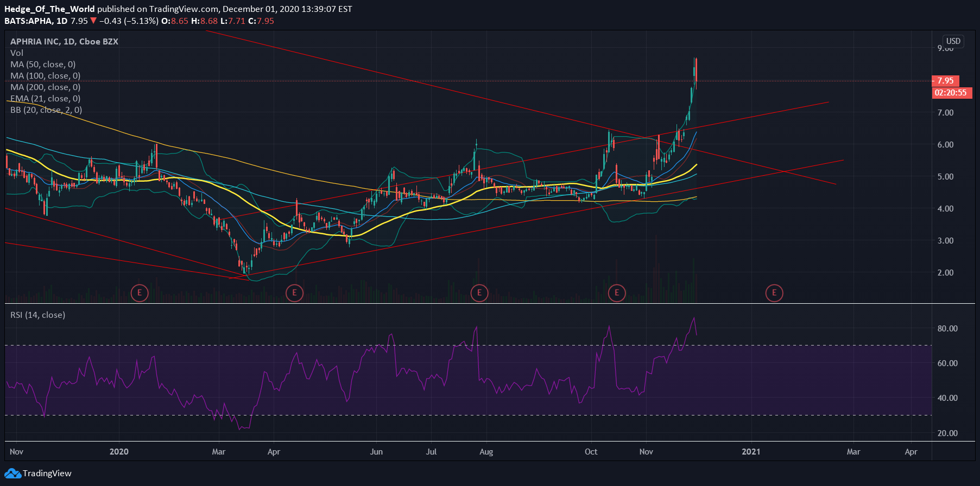Click the TradingView logo icon

[x=12, y=474]
